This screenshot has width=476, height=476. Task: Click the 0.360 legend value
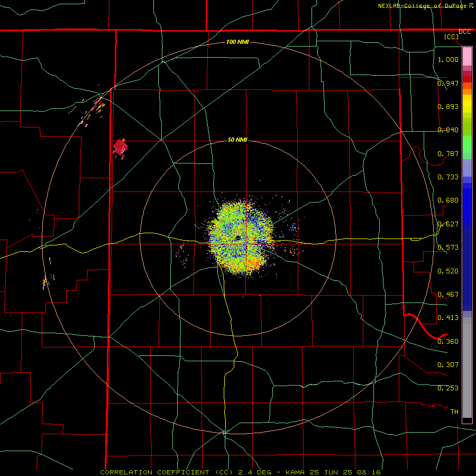[x=448, y=341]
